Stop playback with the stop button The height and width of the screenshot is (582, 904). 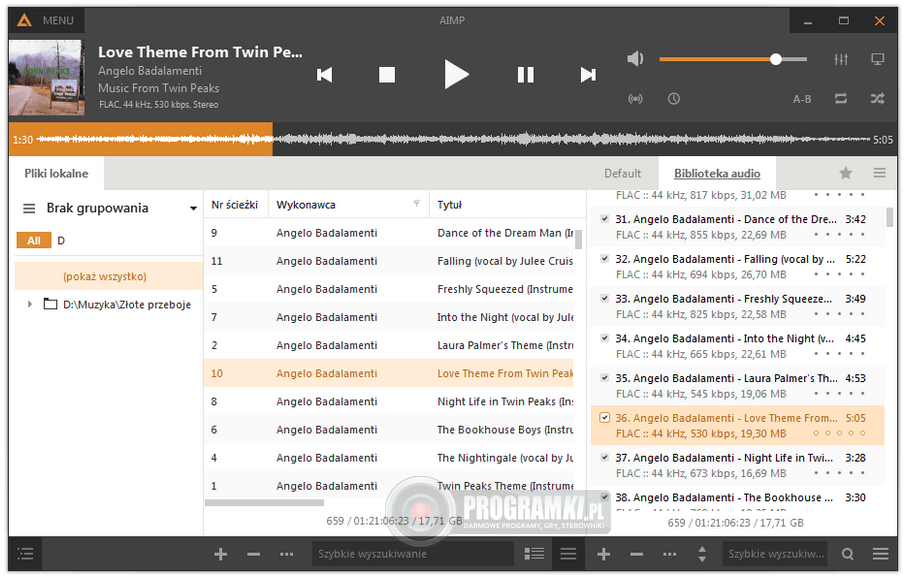coord(387,75)
